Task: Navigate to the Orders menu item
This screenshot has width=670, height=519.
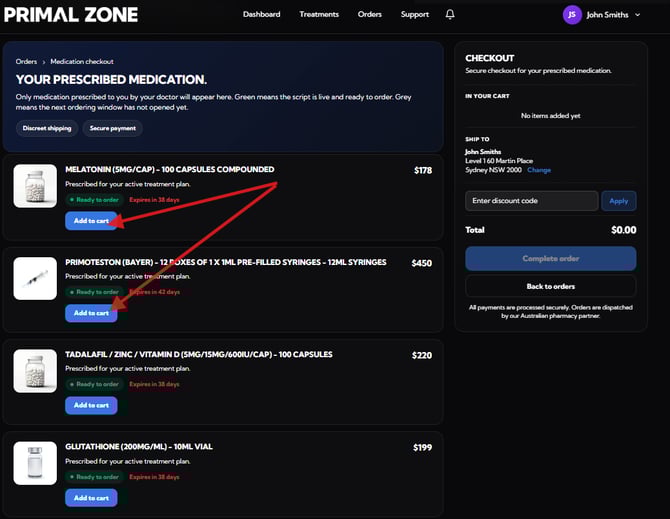Action: (370, 15)
